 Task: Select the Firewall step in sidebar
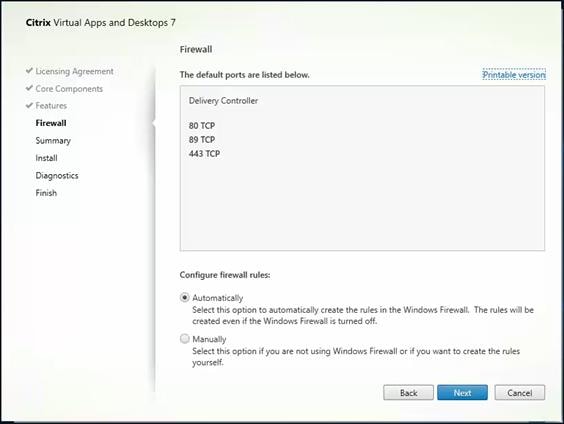[x=51, y=123]
